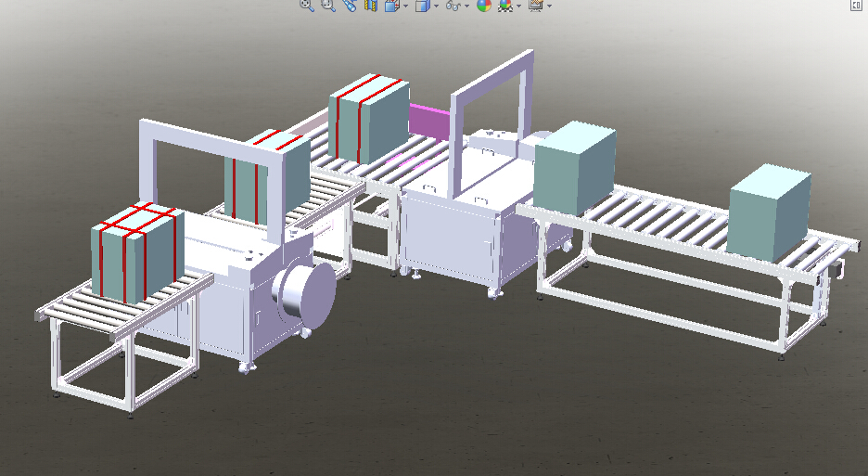Click the Zoom to Fit icon

point(307,5)
